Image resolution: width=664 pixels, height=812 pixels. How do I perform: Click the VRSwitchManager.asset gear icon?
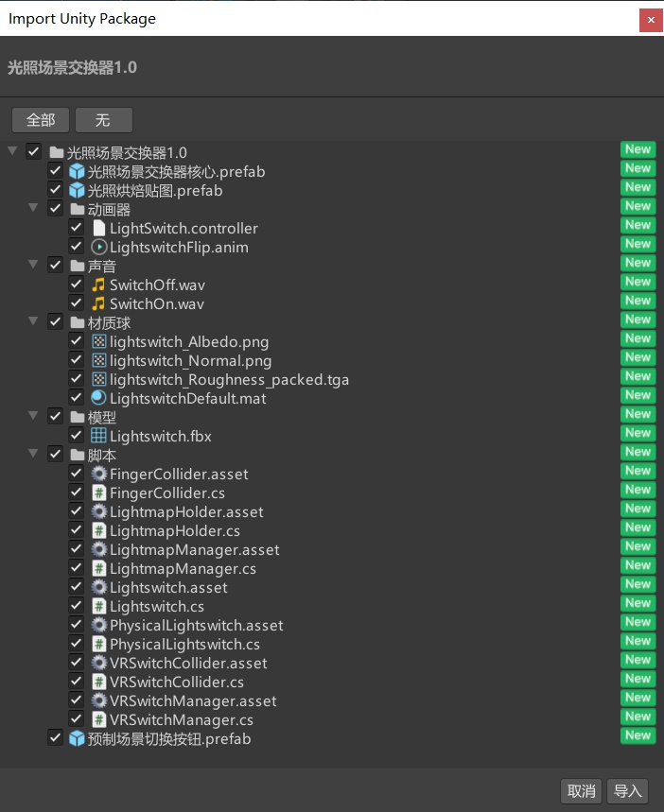pyautogui.click(x=98, y=700)
